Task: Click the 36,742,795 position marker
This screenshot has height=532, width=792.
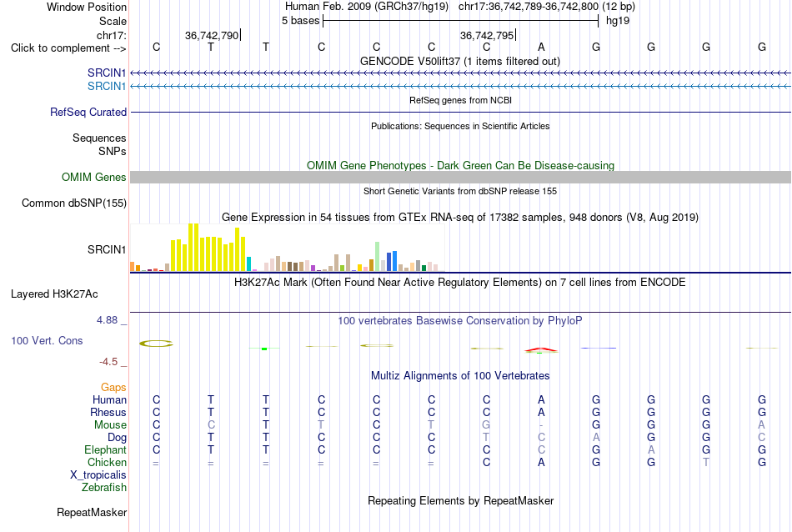Action: (x=488, y=35)
